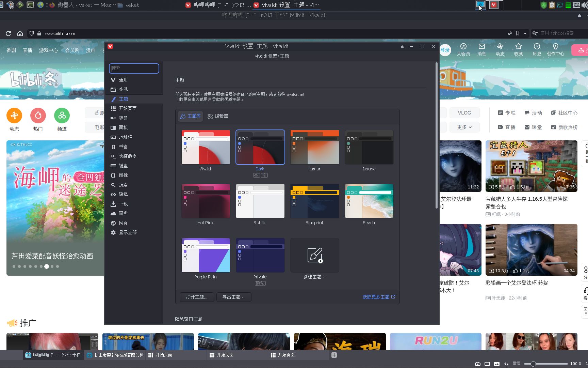Click the VLOG category button
Viewport: 588px width, 368px height.
coord(464,113)
